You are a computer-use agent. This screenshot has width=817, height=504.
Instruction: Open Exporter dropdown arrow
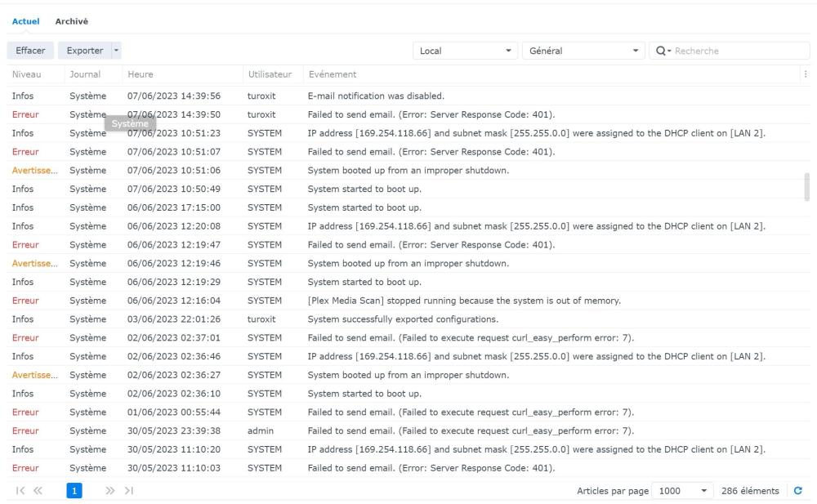click(x=115, y=51)
